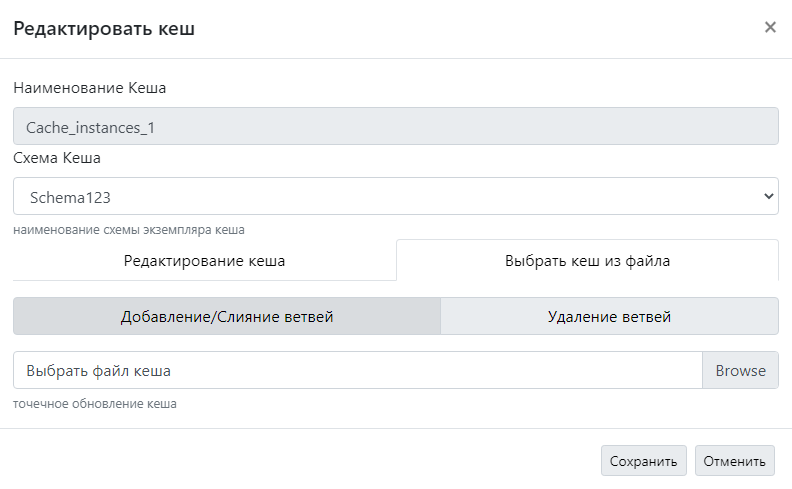This screenshot has width=792, height=489.
Task: Enable the Удаление ветвей mode
Action: coord(609,316)
